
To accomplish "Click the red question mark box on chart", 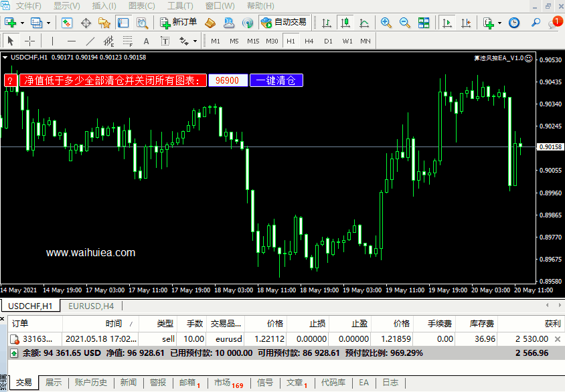I will click(x=10, y=80).
